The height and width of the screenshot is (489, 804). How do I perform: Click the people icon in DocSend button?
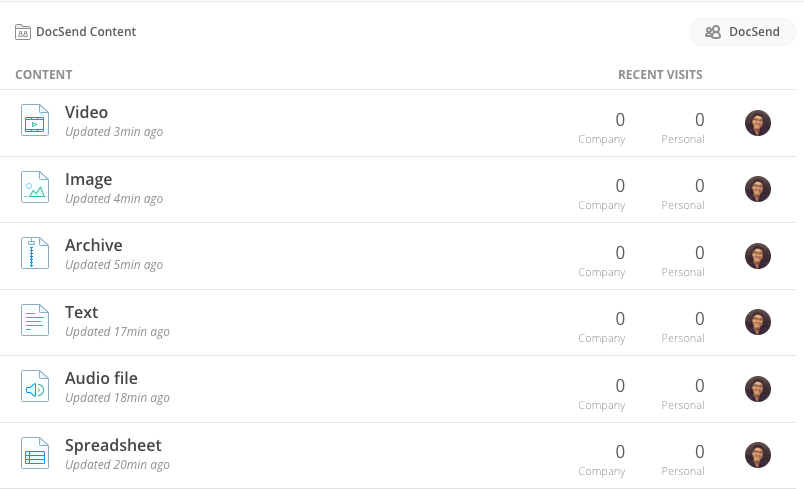click(713, 32)
